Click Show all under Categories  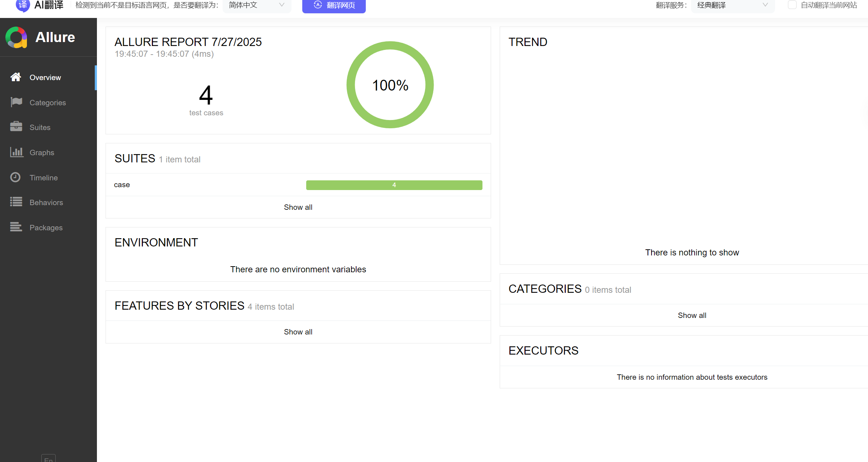click(692, 315)
